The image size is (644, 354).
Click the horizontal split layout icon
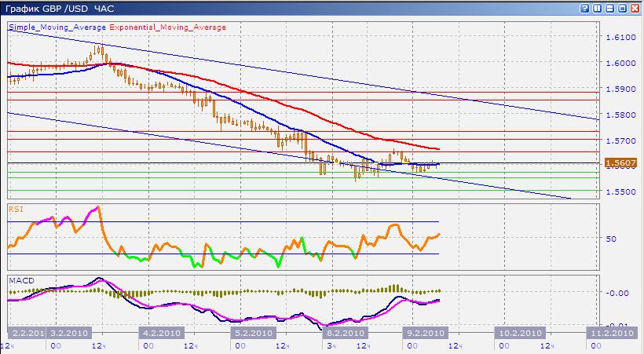pyautogui.click(x=609, y=8)
